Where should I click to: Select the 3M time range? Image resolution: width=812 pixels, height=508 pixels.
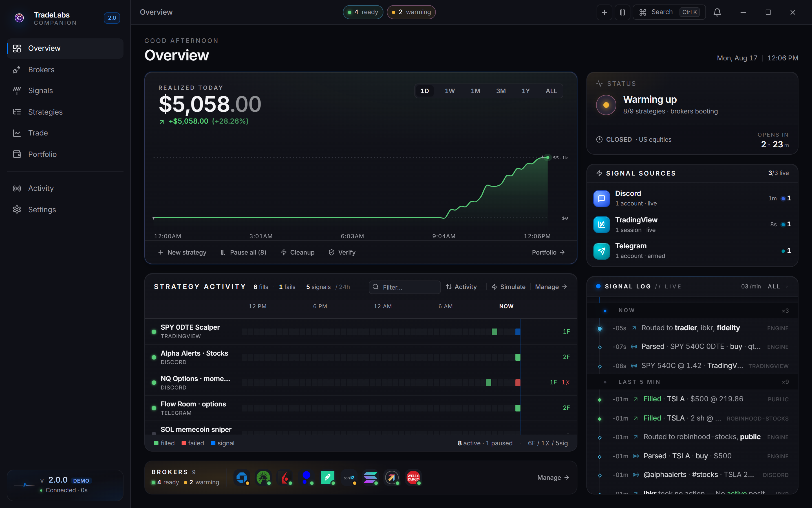click(501, 91)
